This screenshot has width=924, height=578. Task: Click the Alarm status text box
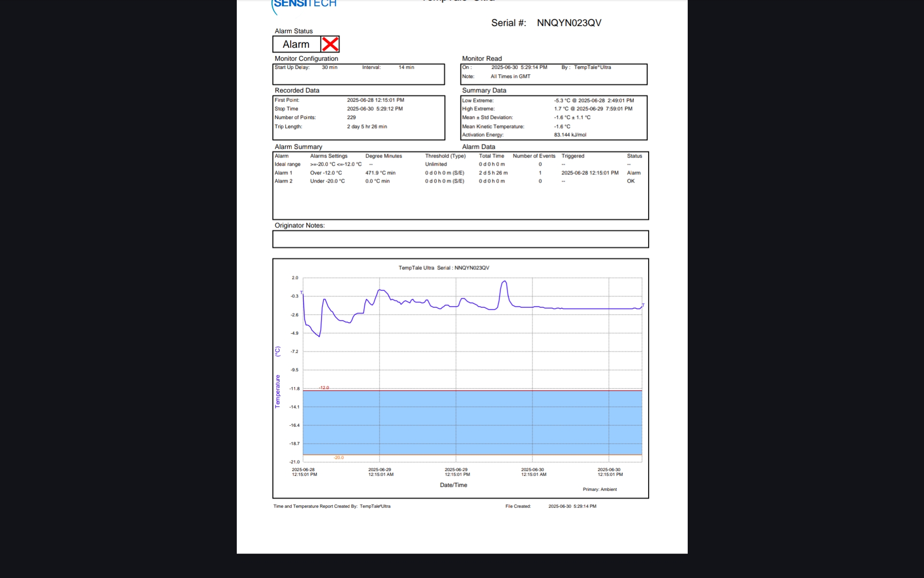296,44
